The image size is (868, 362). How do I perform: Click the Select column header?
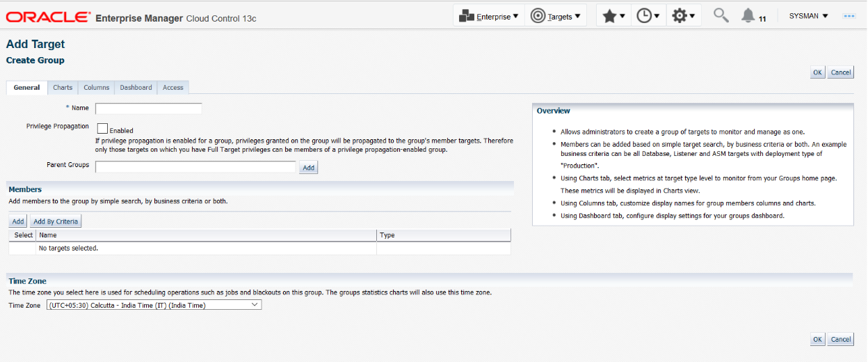click(x=22, y=235)
